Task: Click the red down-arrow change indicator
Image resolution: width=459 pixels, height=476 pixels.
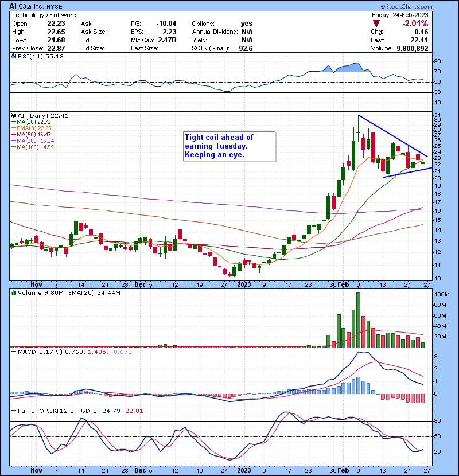Action: point(376,23)
